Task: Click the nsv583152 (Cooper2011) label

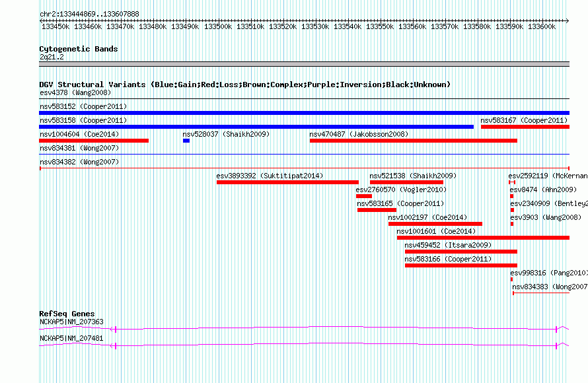Action: point(83,106)
